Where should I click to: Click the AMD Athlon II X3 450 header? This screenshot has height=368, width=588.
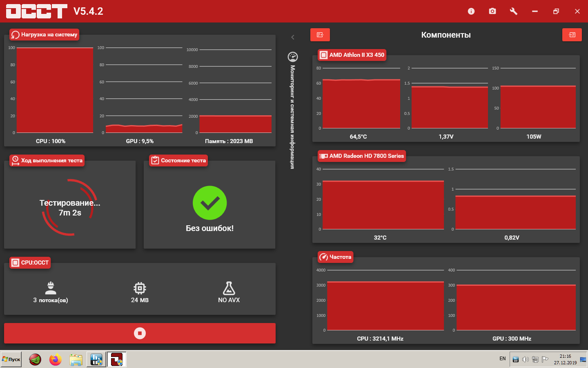(x=352, y=55)
